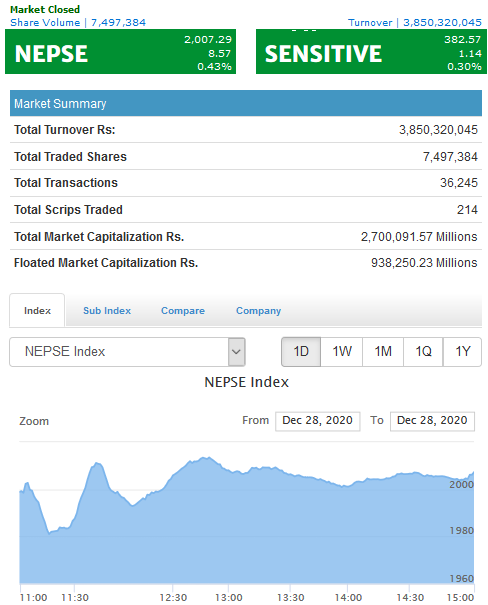
Task: Select the 1M range button
Action: [383, 352]
